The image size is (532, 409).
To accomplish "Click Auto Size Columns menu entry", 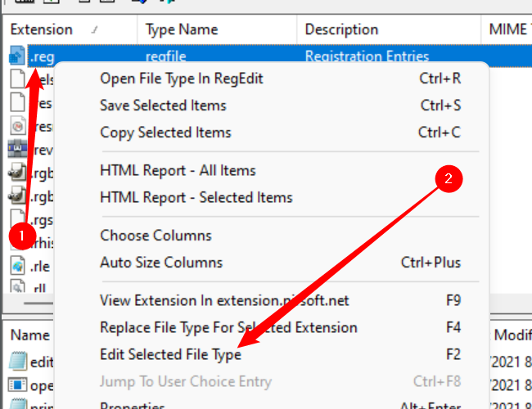I will tap(161, 263).
